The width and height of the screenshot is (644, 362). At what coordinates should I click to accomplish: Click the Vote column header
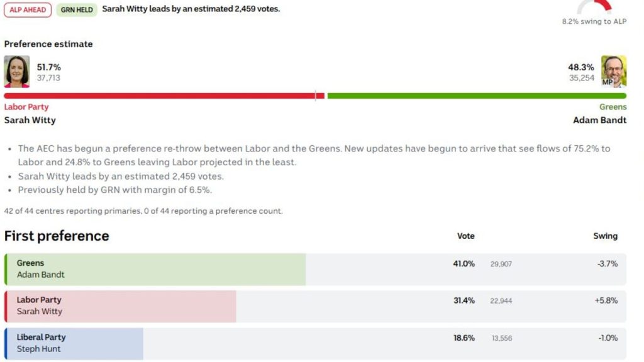click(x=465, y=236)
